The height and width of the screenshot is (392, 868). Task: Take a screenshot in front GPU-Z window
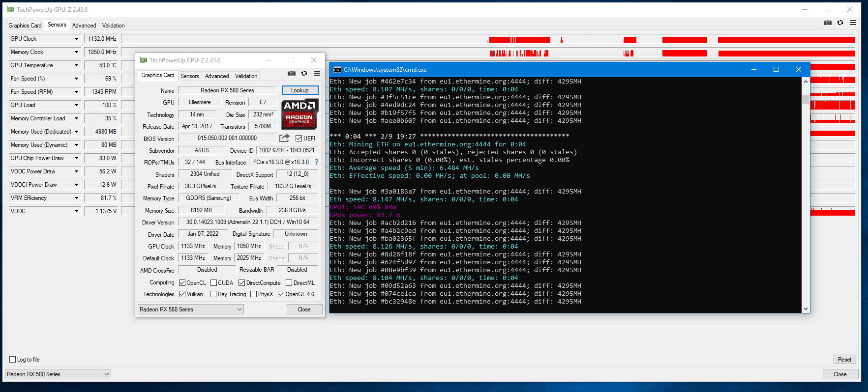click(292, 73)
